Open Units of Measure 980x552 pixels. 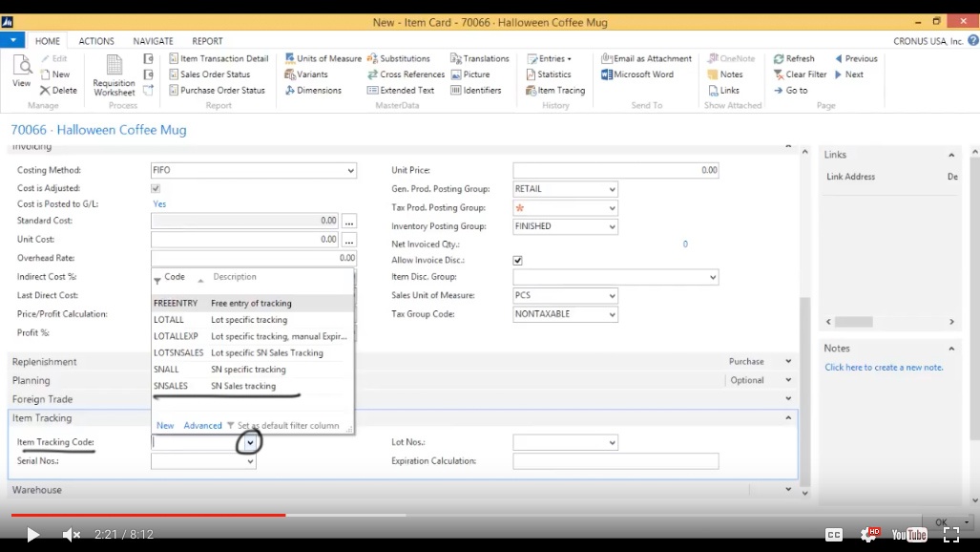click(x=323, y=58)
